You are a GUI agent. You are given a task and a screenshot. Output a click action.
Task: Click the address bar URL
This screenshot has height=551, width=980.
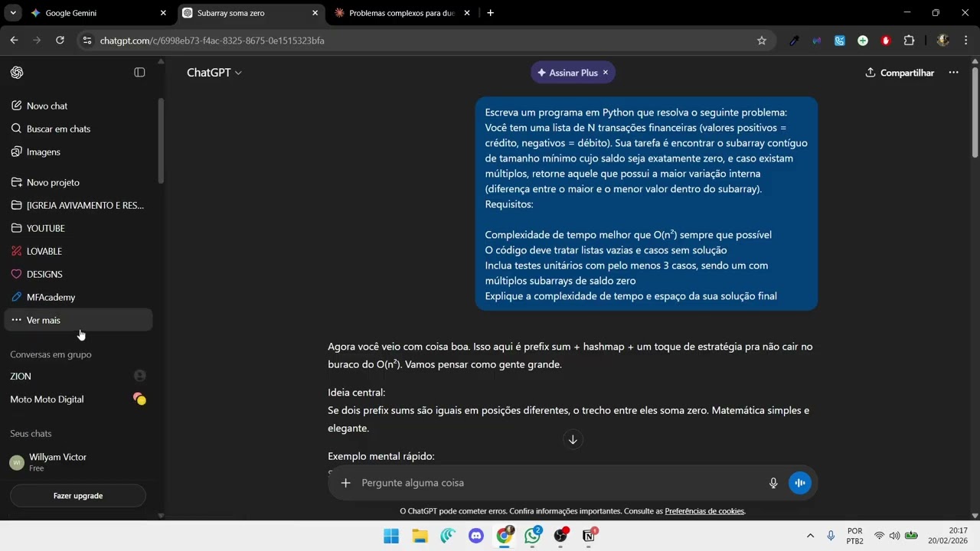(x=212, y=41)
